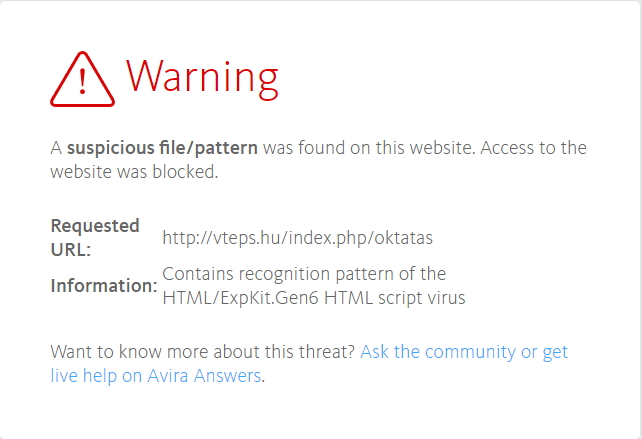Open the Avira Answers link
This screenshot has height=439, width=642.
point(204,376)
